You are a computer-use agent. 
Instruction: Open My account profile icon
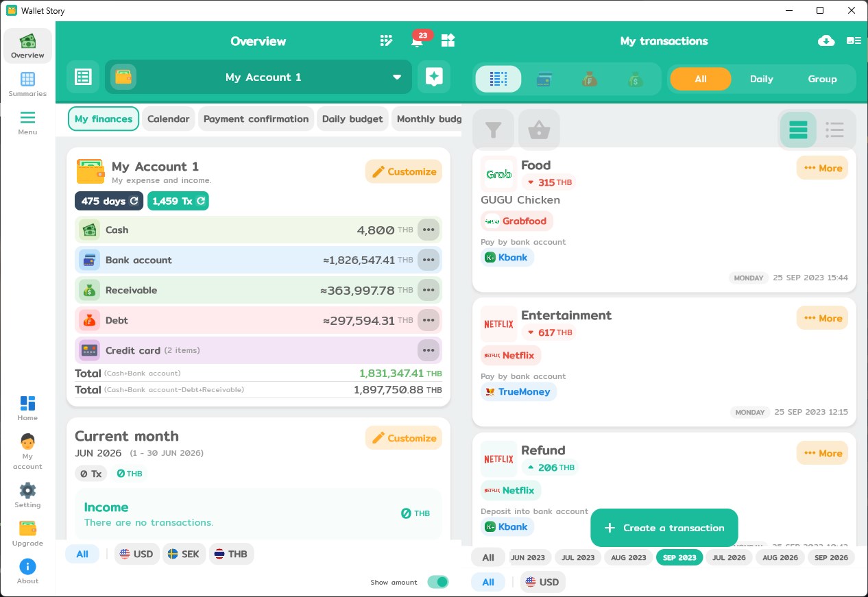pyautogui.click(x=27, y=452)
